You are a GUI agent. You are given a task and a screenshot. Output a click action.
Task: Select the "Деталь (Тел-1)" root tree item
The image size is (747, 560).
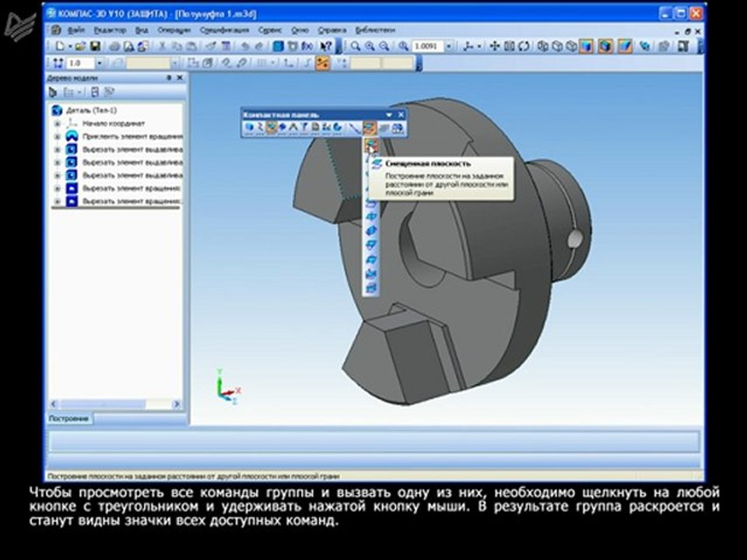91,110
